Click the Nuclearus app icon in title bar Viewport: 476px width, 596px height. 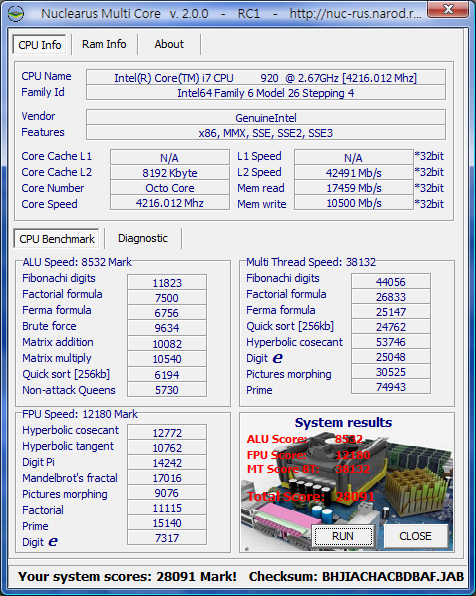pos(16,14)
